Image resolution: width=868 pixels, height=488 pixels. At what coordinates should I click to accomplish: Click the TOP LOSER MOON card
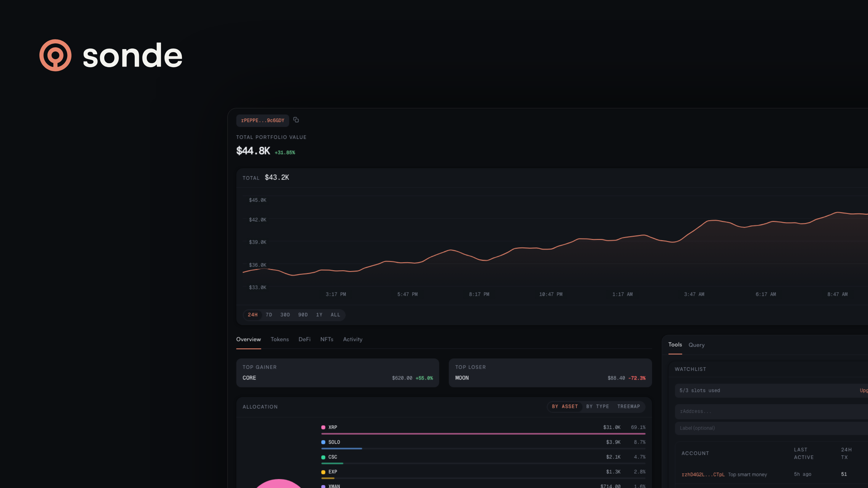click(x=550, y=373)
